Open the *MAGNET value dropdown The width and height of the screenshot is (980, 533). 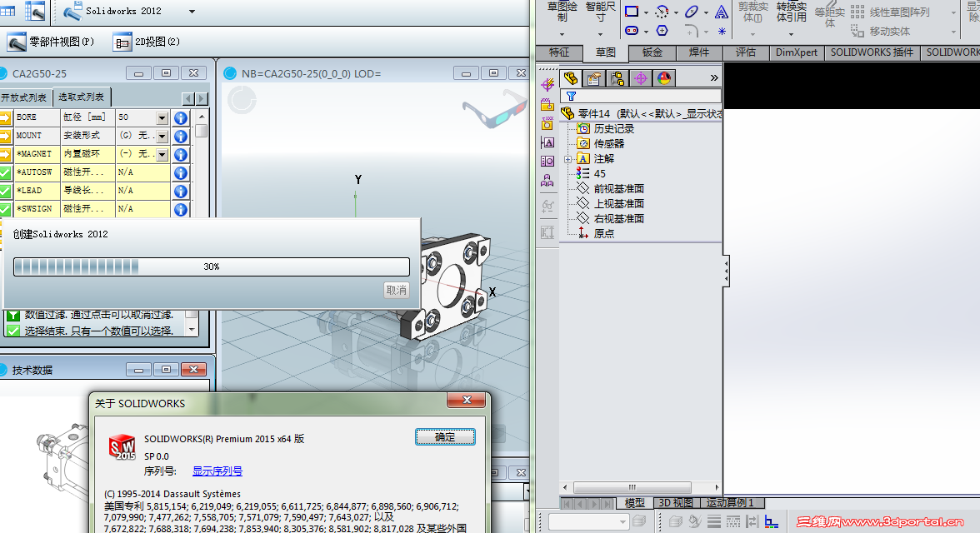pyautogui.click(x=162, y=154)
